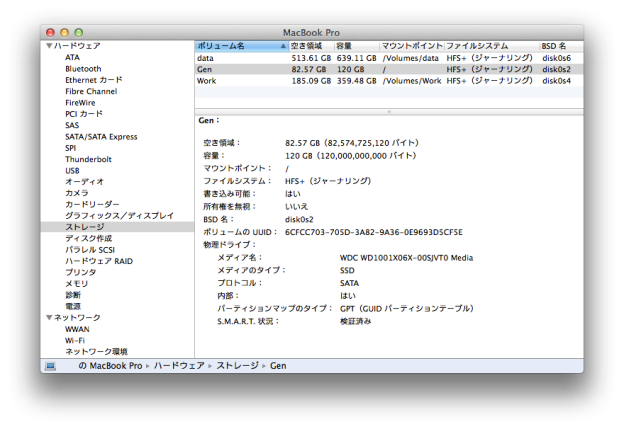Sort by 空き領域 column header
This screenshot has height=429, width=624.
pos(311,46)
